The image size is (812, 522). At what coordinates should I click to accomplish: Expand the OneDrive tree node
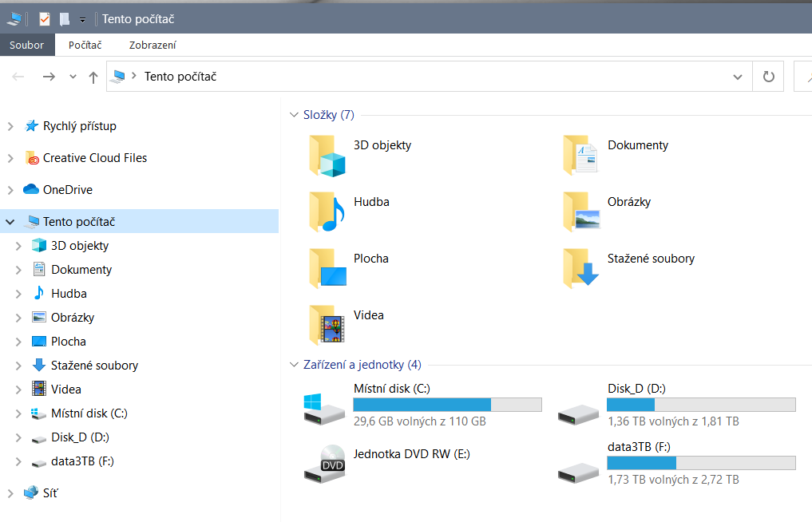point(10,190)
